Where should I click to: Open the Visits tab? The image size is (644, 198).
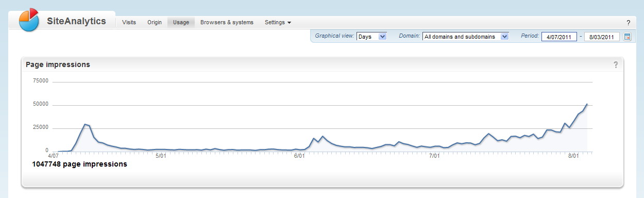[129, 22]
